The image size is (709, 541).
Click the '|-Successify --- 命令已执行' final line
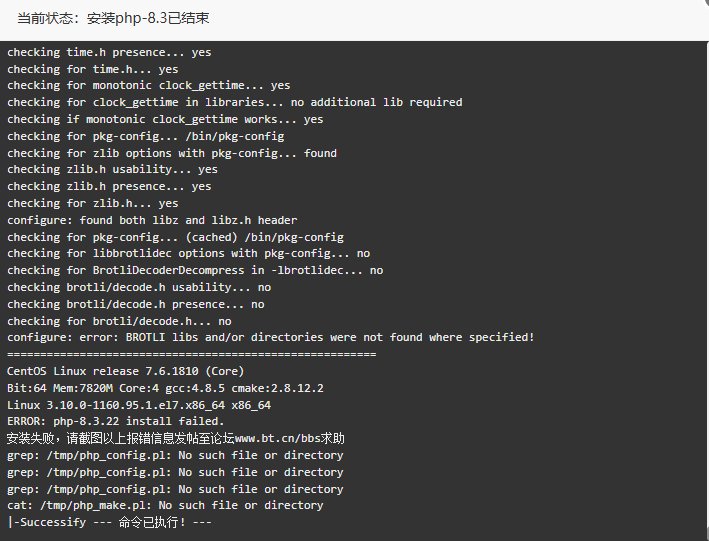[109, 522]
